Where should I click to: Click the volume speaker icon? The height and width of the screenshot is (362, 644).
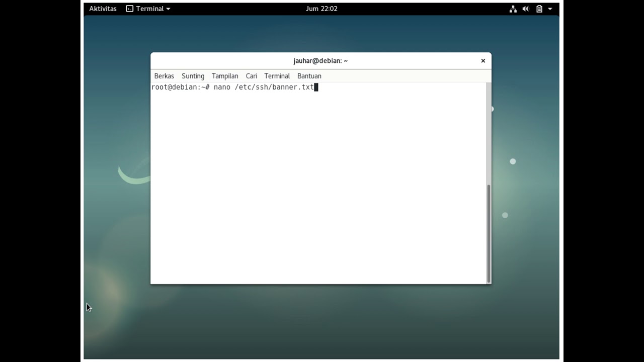(526, 9)
